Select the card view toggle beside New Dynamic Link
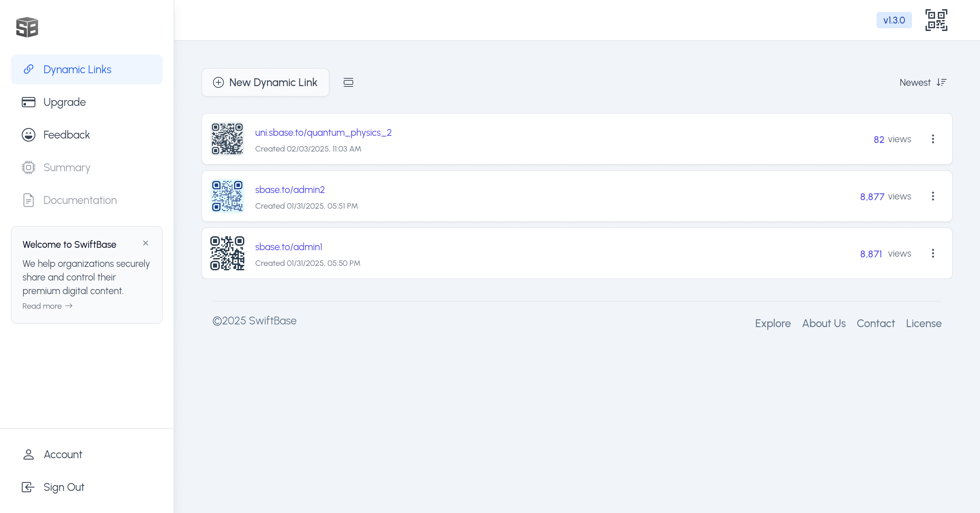Image resolution: width=980 pixels, height=513 pixels. [x=348, y=82]
